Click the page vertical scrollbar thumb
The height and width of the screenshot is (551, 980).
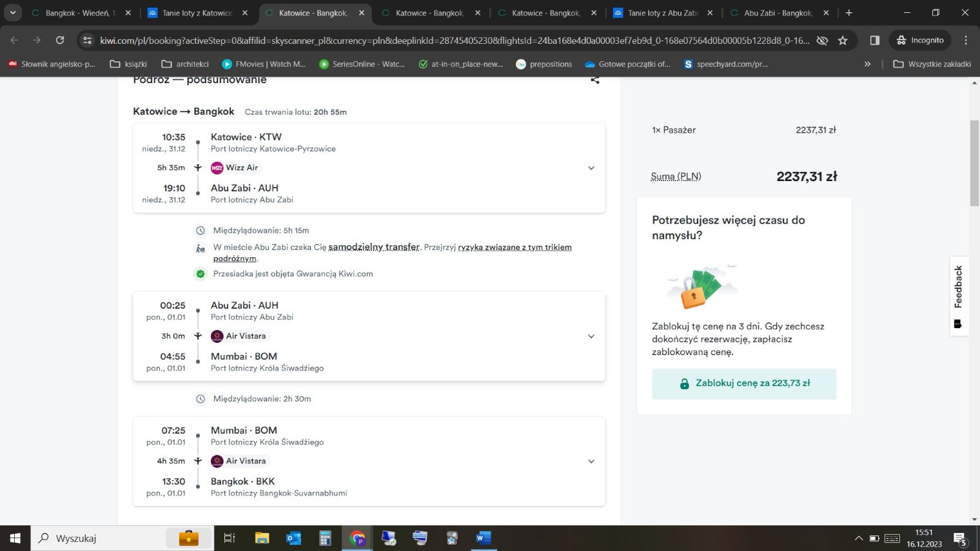pos(974,162)
